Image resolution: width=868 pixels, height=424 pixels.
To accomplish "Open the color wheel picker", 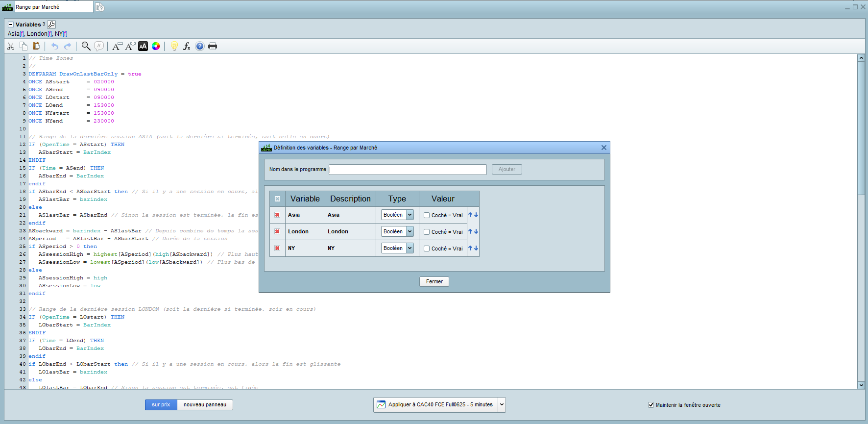I will (x=156, y=46).
